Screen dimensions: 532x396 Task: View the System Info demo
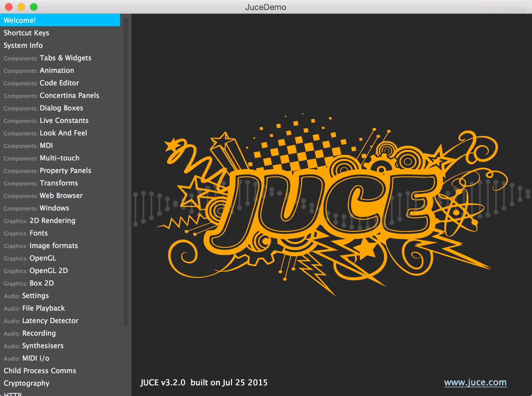click(x=23, y=45)
